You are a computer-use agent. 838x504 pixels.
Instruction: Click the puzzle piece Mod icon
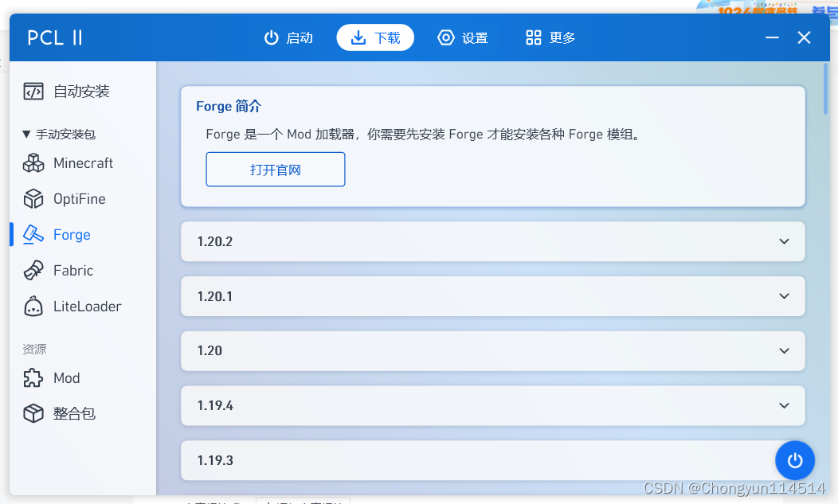point(33,378)
